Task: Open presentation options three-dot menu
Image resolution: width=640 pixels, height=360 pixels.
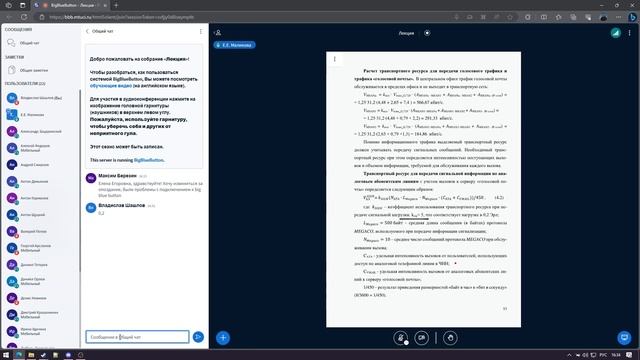Action: (335, 59)
